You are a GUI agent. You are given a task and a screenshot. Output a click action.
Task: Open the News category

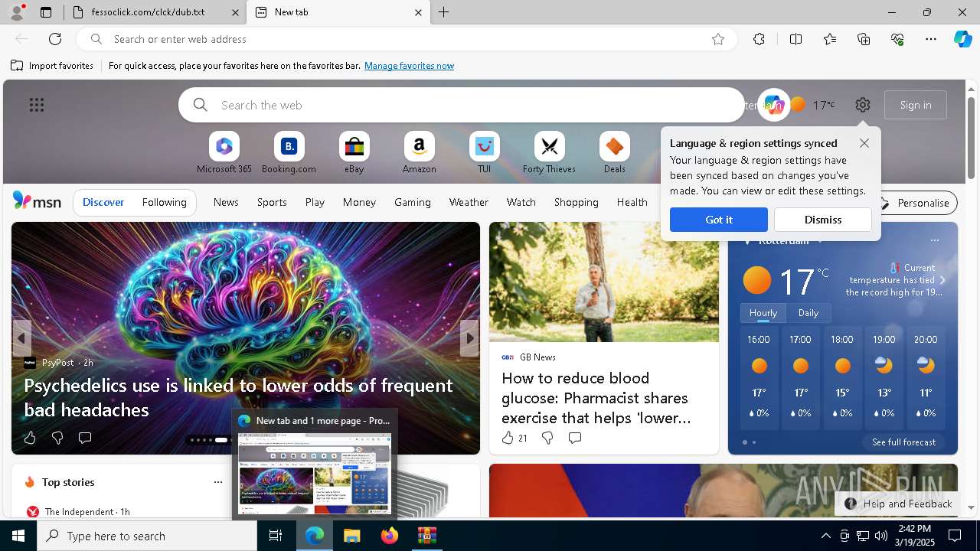pos(226,202)
